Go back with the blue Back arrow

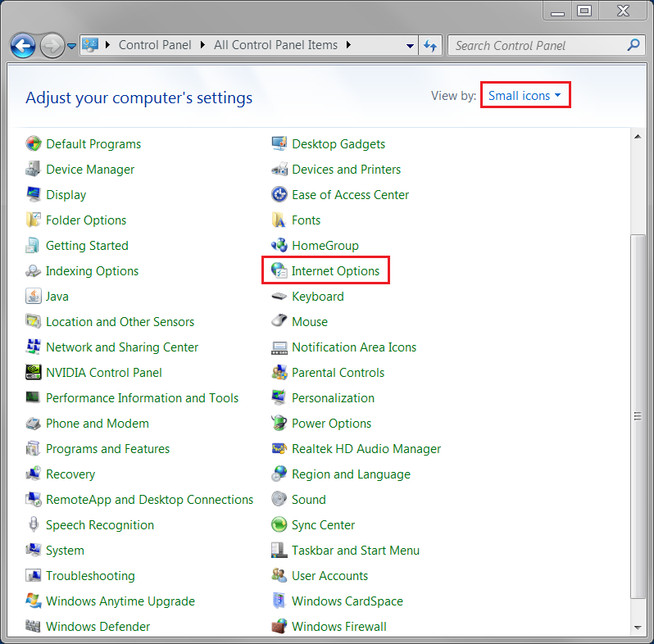coord(23,45)
